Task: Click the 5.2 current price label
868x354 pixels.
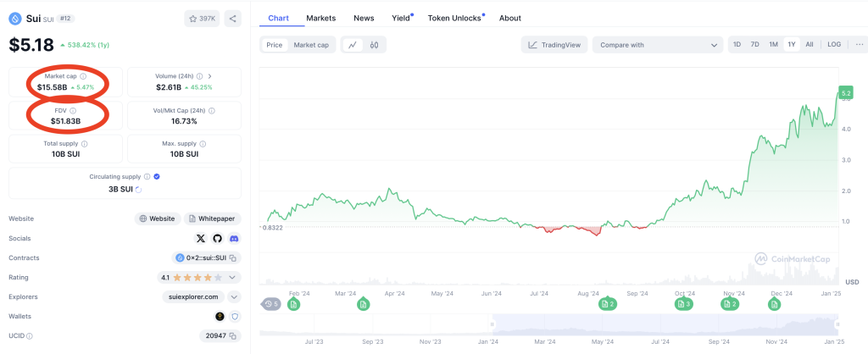Action: pos(847,91)
